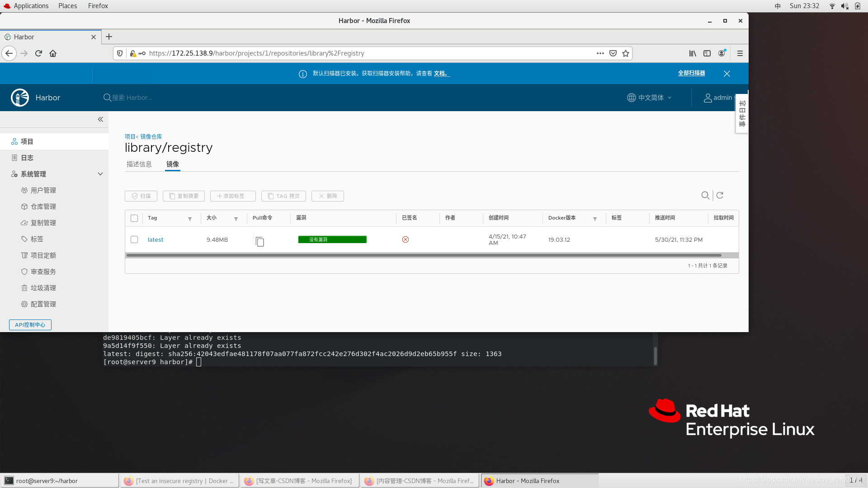Click the not-signed red X icon
The image size is (868, 488).
pos(406,239)
